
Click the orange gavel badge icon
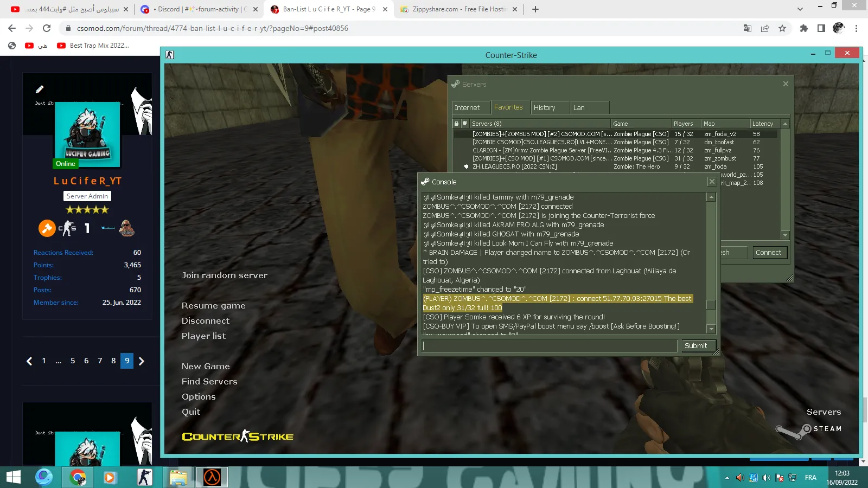pyautogui.click(x=47, y=228)
